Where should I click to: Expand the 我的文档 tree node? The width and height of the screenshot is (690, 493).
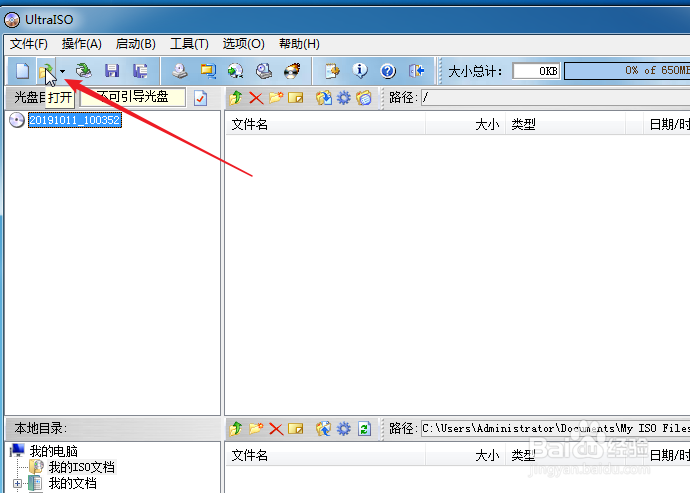[x=17, y=484]
